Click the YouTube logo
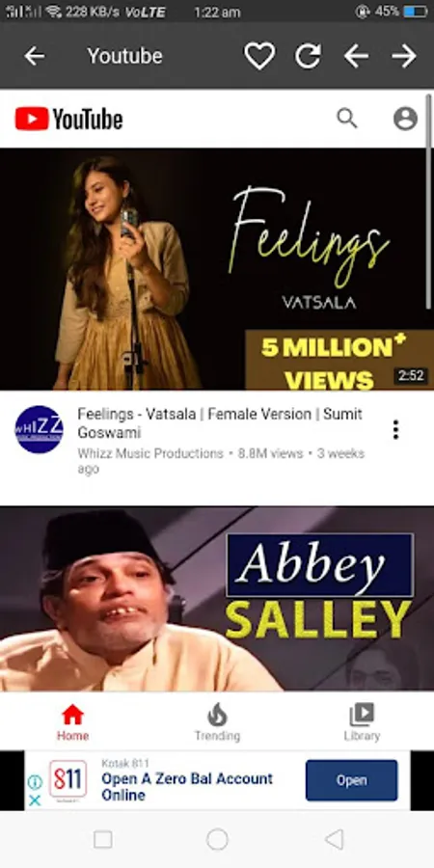 pos(68,119)
